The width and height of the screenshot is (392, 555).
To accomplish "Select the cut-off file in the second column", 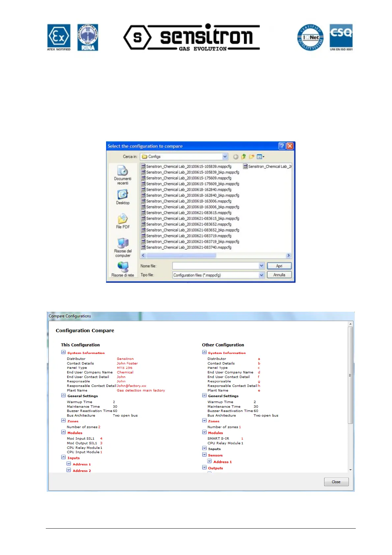I will click(267, 166).
